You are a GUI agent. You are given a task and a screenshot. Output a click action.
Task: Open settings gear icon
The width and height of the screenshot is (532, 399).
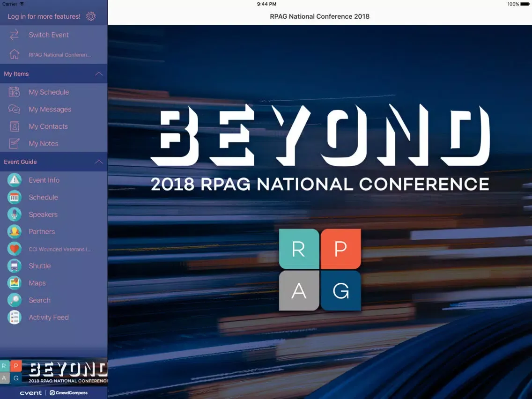point(90,16)
